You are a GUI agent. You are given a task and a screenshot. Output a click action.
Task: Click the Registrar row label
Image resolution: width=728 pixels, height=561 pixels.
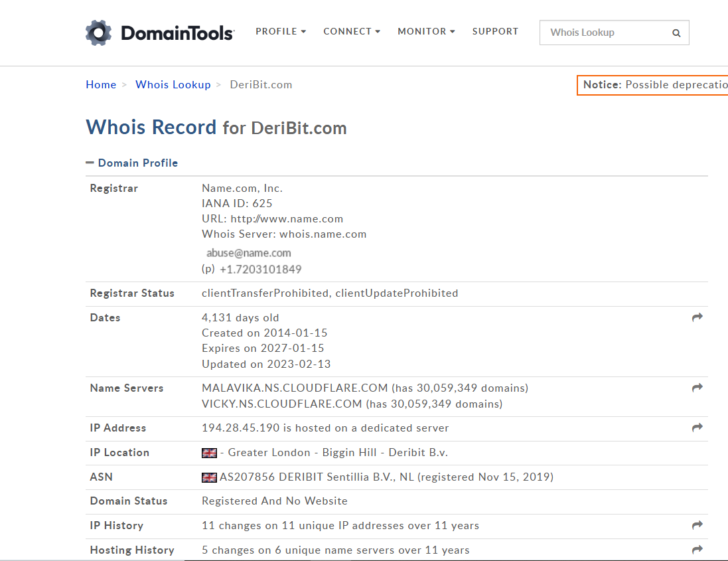click(113, 188)
